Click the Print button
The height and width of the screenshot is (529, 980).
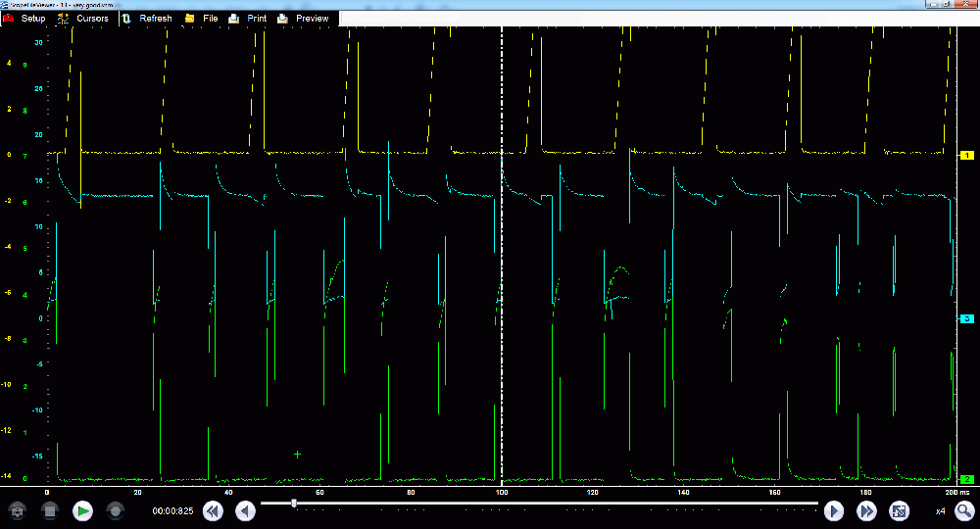[257, 19]
